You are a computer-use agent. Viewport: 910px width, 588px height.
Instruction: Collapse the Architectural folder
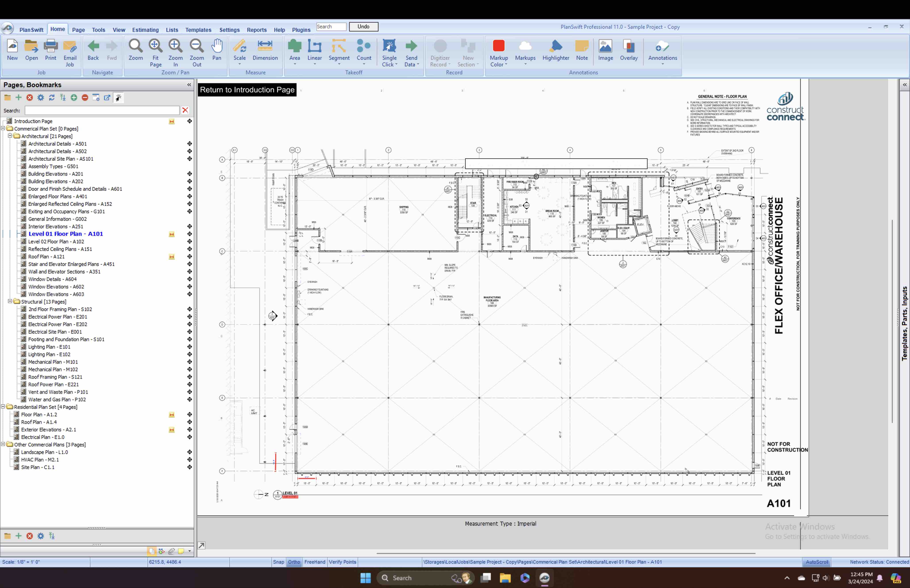coord(10,136)
